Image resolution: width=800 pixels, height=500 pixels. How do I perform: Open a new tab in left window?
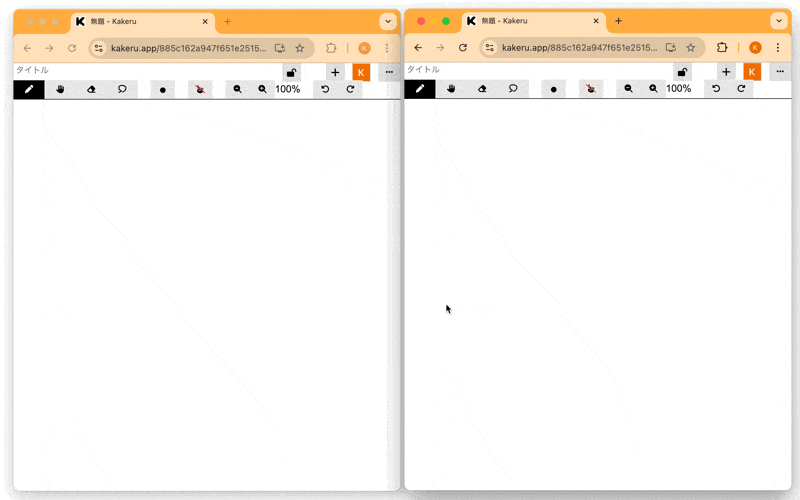click(228, 21)
